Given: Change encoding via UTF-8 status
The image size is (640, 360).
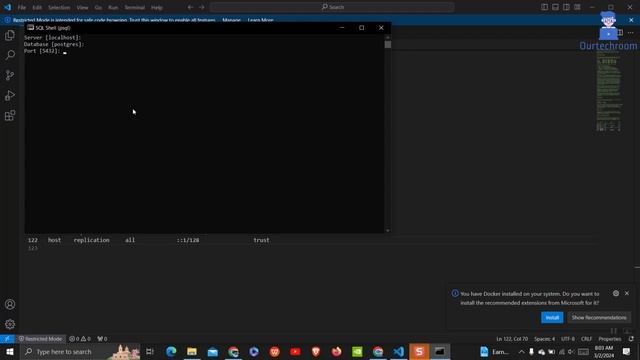Looking at the screenshot, I should coord(568,339).
